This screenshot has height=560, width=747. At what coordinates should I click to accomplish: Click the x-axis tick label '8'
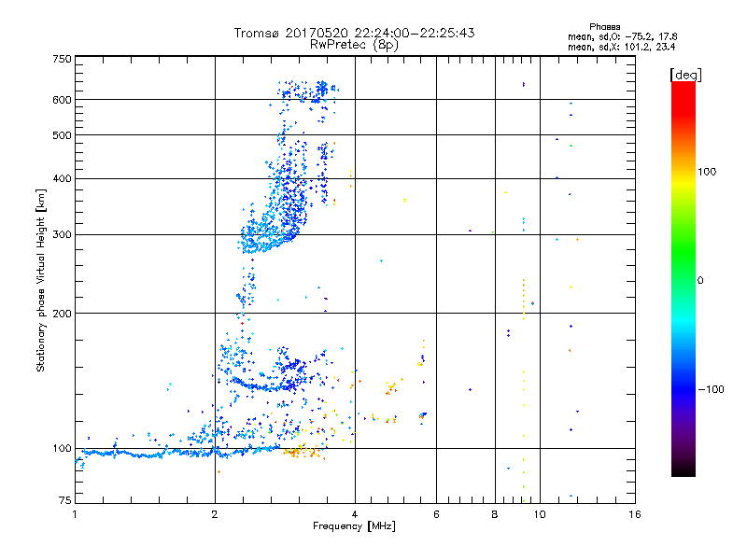point(495,514)
